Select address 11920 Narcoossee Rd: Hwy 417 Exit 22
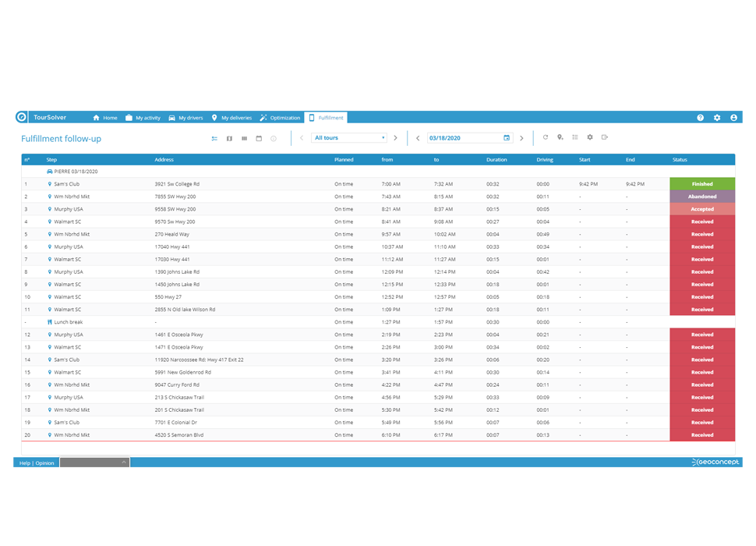 click(x=199, y=360)
